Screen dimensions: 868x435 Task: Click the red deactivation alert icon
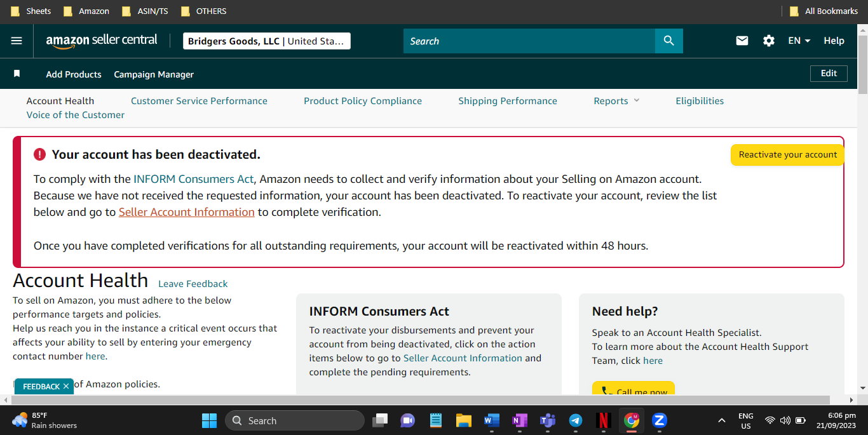pyautogui.click(x=40, y=154)
